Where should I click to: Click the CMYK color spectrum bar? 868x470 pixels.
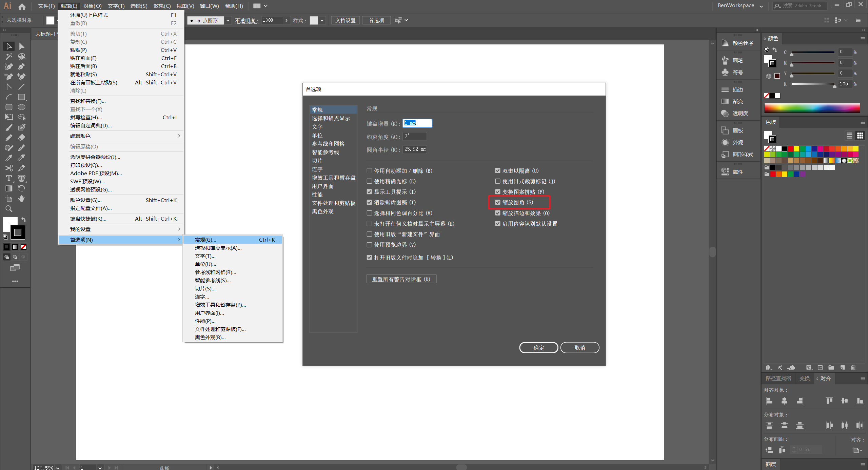click(812, 108)
